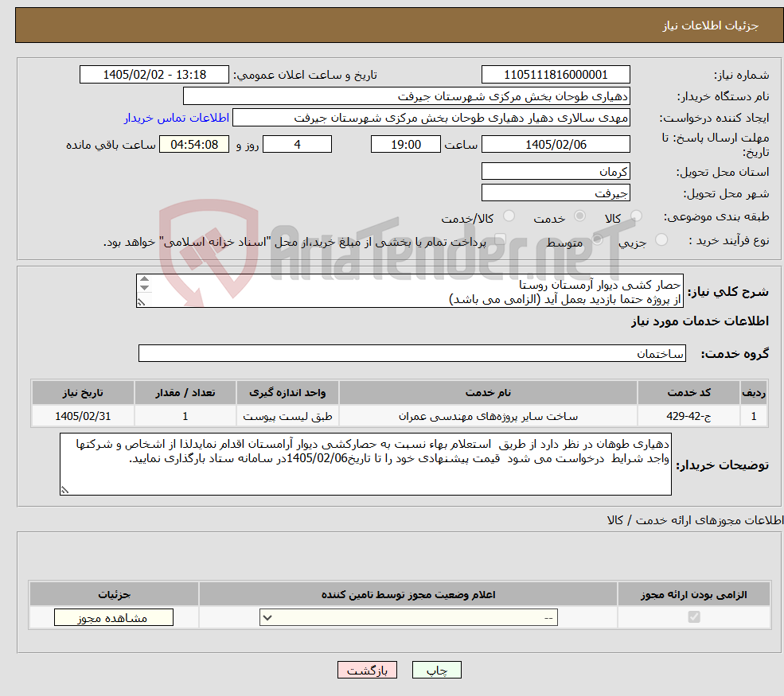Click the کد خدمت column header
Screen dimensions: 784x696
(x=688, y=393)
